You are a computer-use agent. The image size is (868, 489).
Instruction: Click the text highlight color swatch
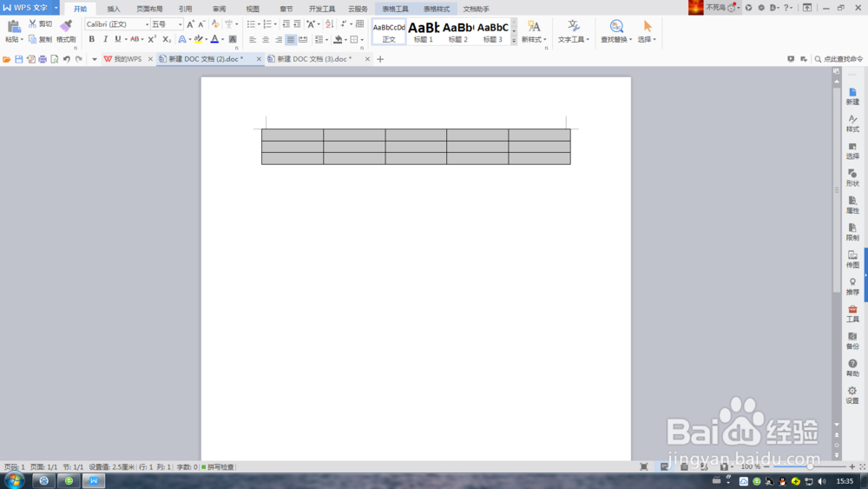tap(198, 39)
